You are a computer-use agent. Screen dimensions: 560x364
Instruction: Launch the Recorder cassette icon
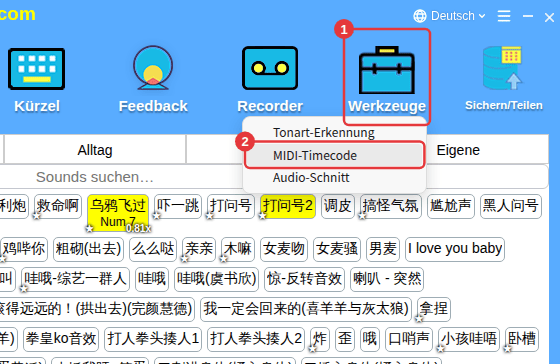270,68
